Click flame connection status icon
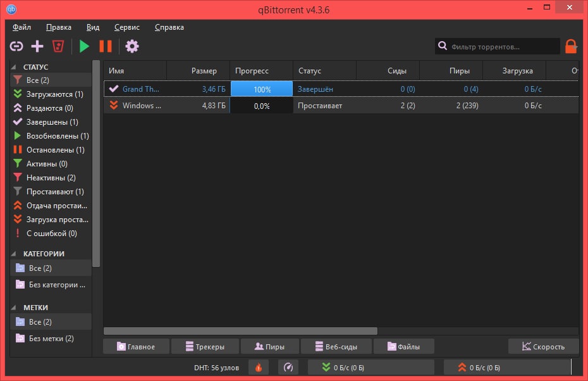The height and width of the screenshot is (381, 588). (259, 368)
